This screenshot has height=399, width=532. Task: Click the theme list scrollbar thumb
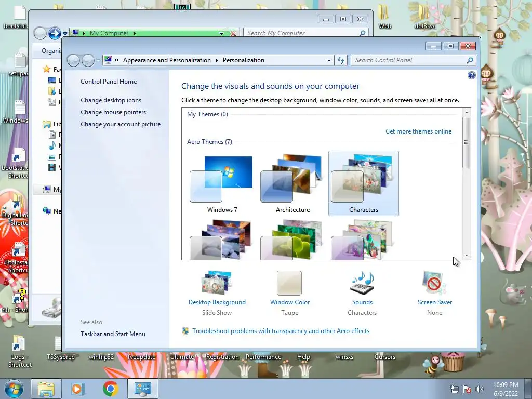(466, 142)
